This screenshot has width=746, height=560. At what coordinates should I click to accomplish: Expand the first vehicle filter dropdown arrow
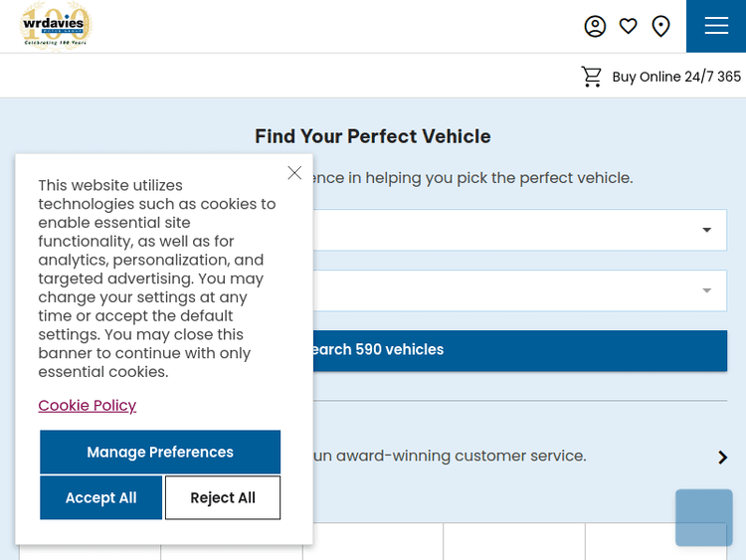coord(706,230)
